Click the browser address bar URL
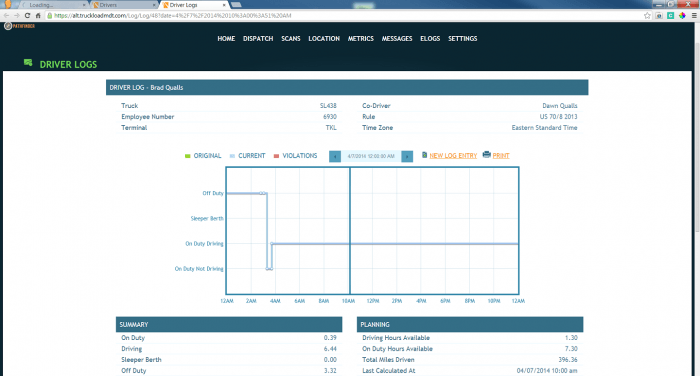Viewport: 700px width, 376px height. (x=173, y=16)
